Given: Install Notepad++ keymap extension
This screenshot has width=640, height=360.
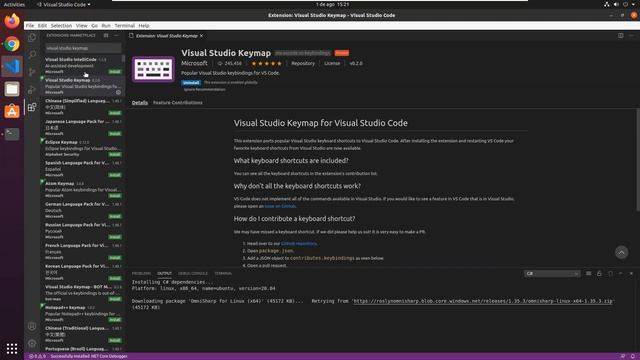Looking at the screenshot, I should click(115, 320).
